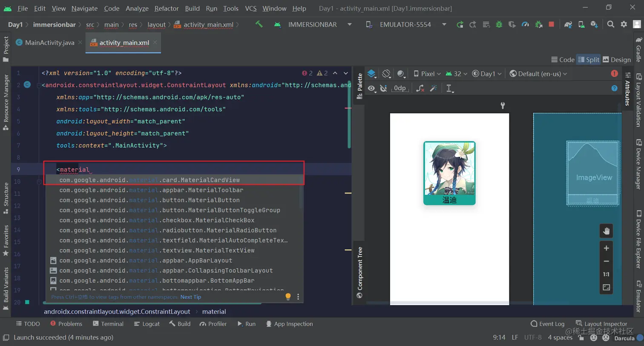Click the default margin 0dp field
The image size is (644, 346).
(400, 88)
